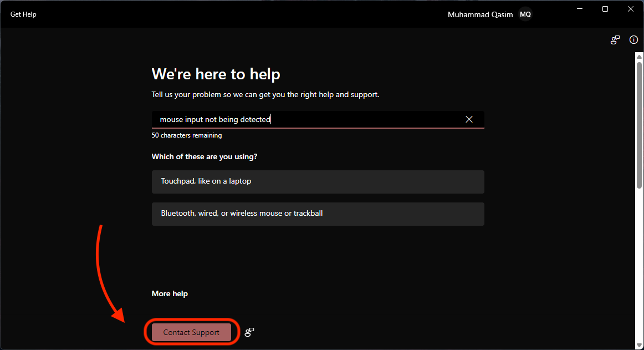Click the feedback icon beside Contact Support
The image size is (644, 350).
[249, 332]
